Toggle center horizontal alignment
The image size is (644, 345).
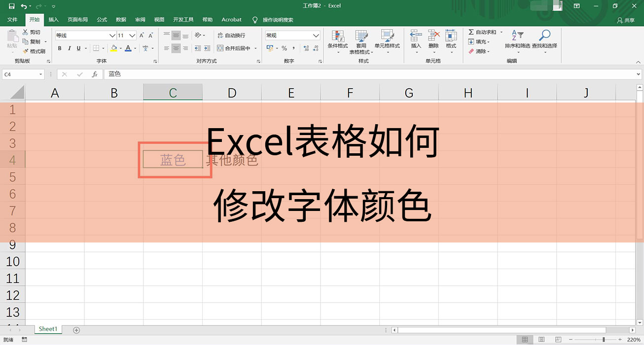click(176, 48)
